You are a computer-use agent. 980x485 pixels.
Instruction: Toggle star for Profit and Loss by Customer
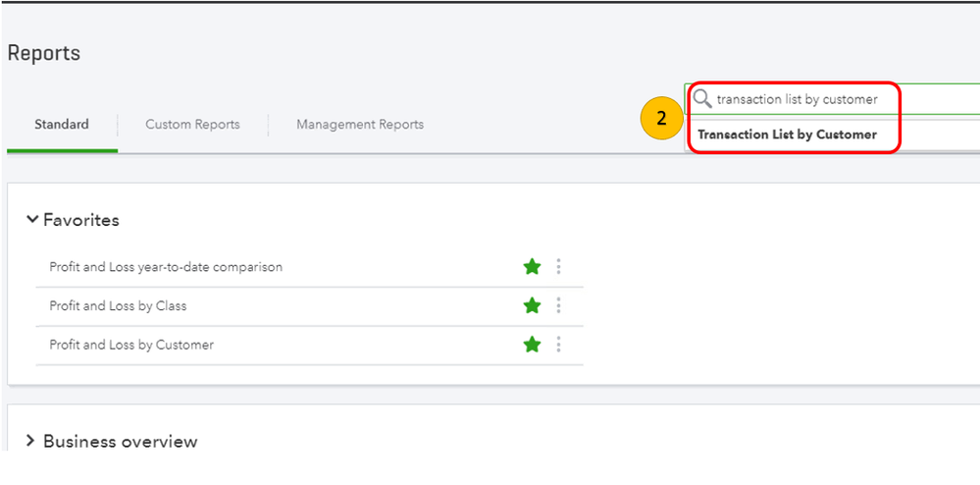(x=532, y=345)
